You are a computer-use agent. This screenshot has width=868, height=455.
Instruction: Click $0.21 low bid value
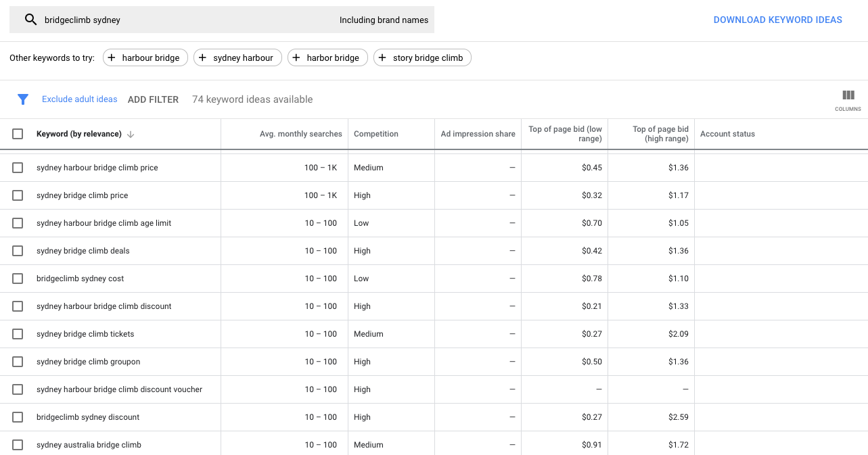click(x=592, y=306)
